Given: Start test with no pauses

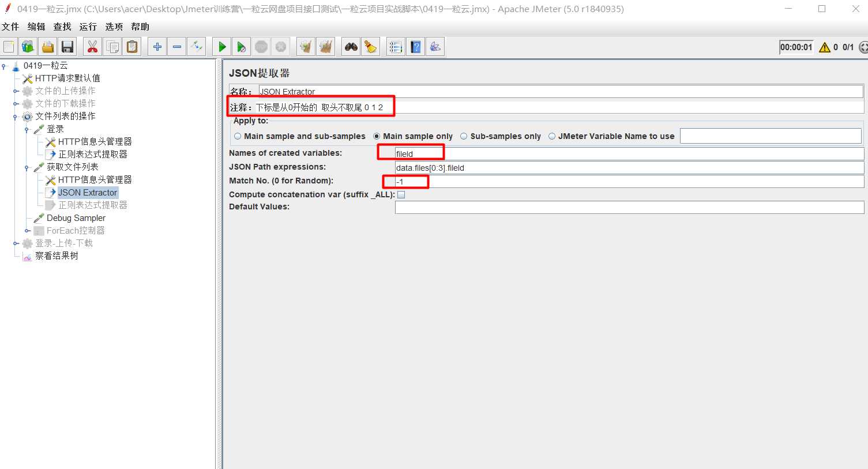Looking at the screenshot, I should (x=242, y=47).
